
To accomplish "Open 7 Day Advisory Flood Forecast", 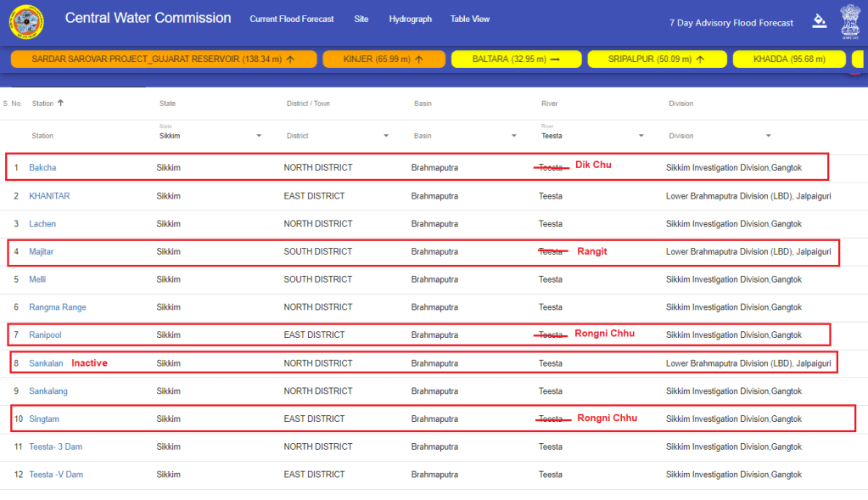I will tap(731, 23).
